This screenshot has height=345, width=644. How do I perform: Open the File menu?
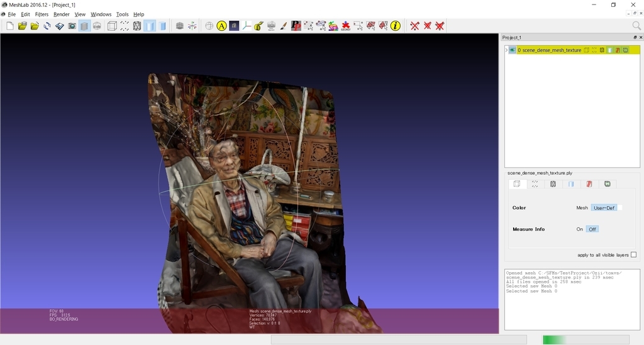tap(12, 14)
